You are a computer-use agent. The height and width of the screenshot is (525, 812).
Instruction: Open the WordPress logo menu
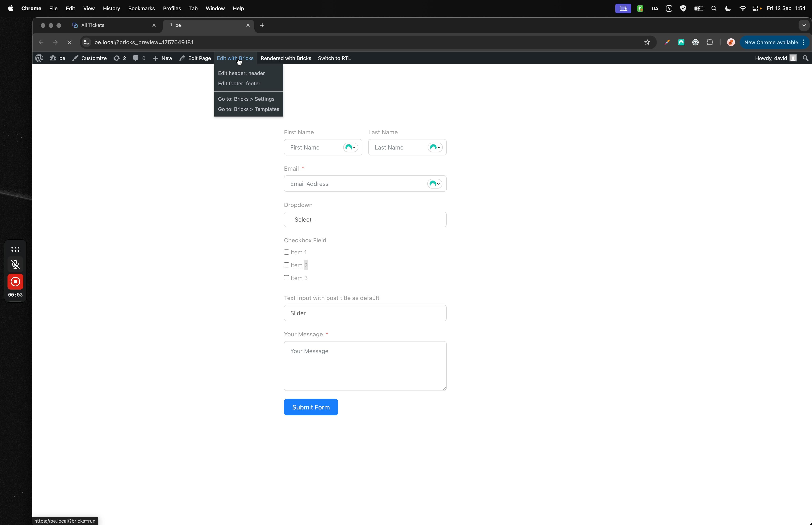(x=39, y=58)
